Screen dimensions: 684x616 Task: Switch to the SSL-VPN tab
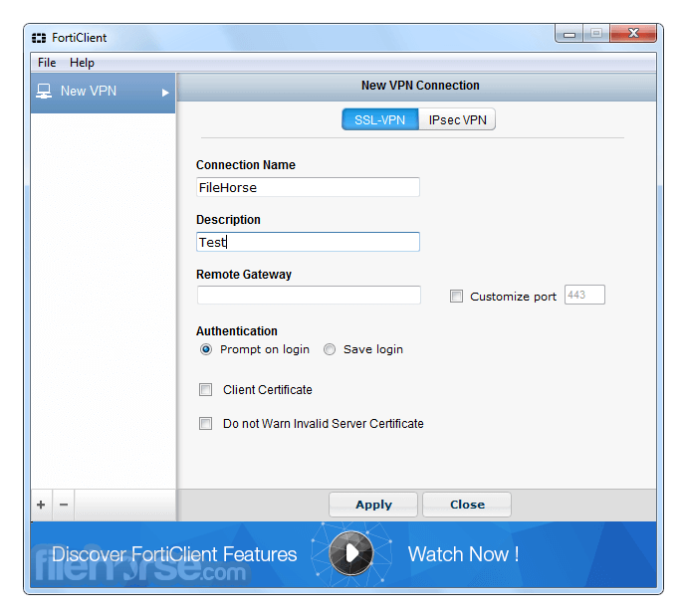(380, 119)
